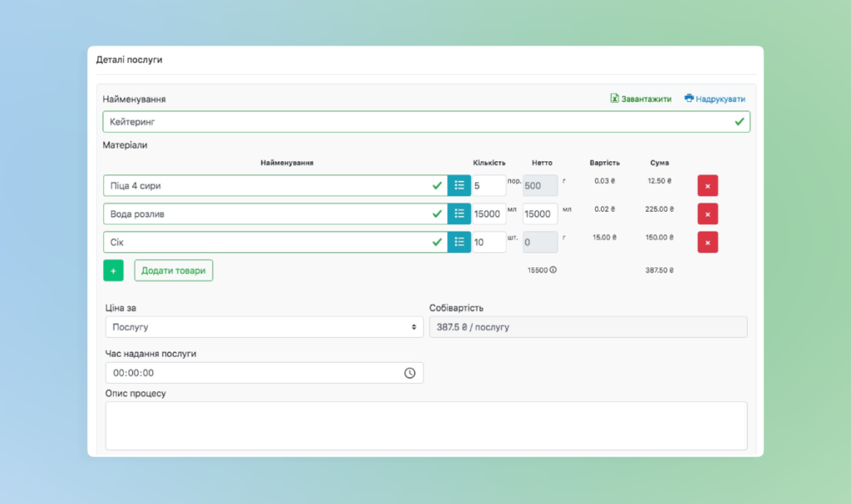The width and height of the screenshot is (851, 504).
Task: Click the Кейтеринг name field
Action: pyautogui.click(x=416, y=122)
